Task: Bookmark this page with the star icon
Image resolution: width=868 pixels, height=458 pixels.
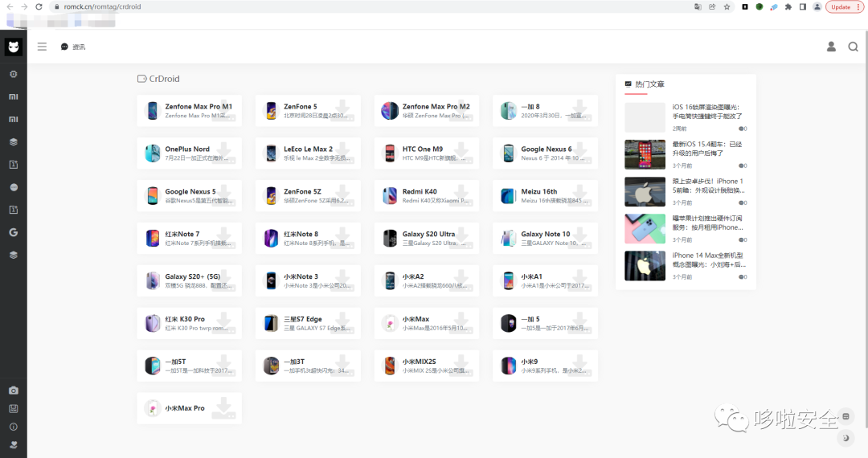Action: click(x=727, y=6)
